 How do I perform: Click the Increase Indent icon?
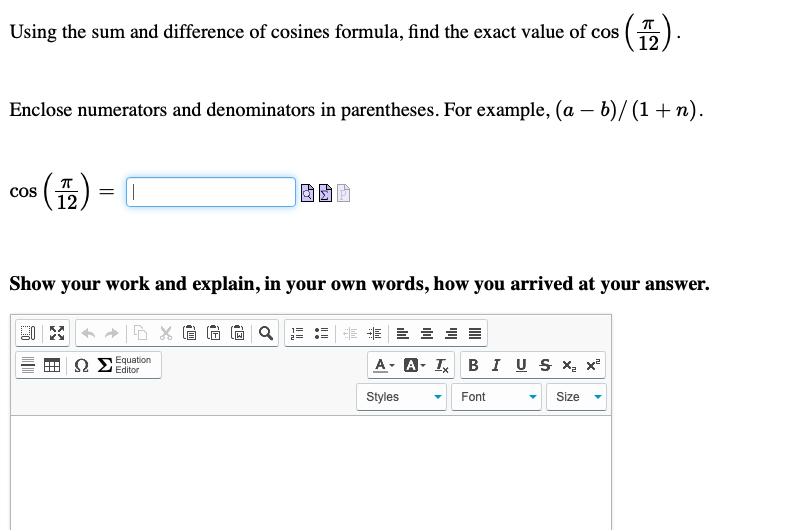tap(374, 333)
